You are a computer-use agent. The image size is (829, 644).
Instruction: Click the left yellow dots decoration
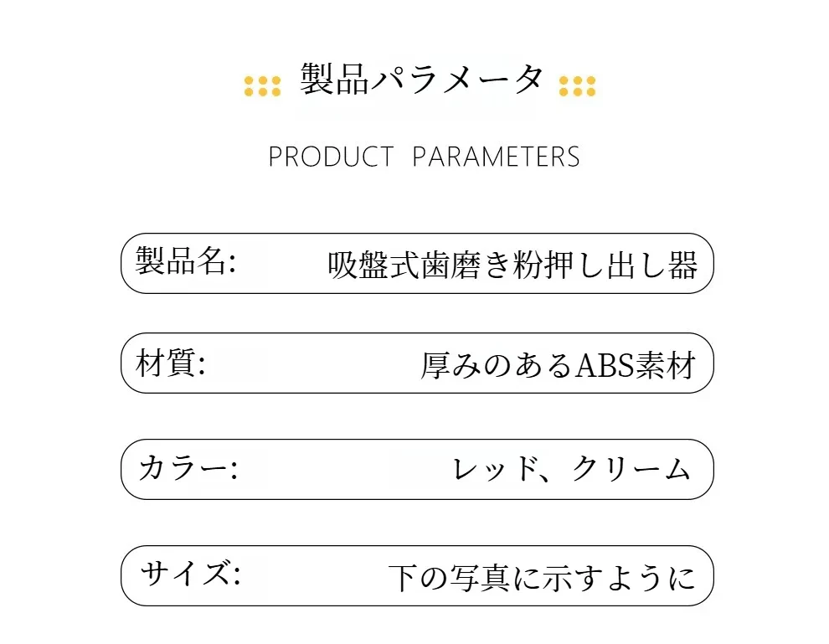262,86
